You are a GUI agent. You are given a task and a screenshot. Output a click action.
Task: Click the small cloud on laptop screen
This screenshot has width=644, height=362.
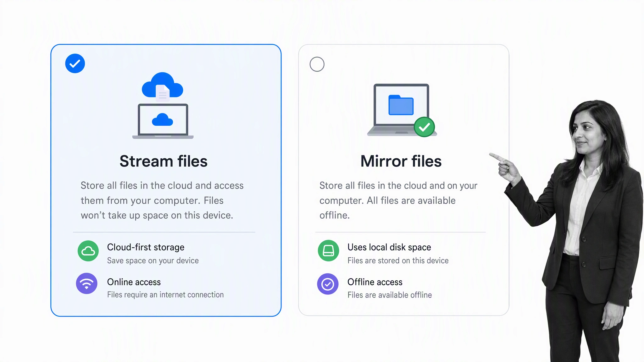162,120
